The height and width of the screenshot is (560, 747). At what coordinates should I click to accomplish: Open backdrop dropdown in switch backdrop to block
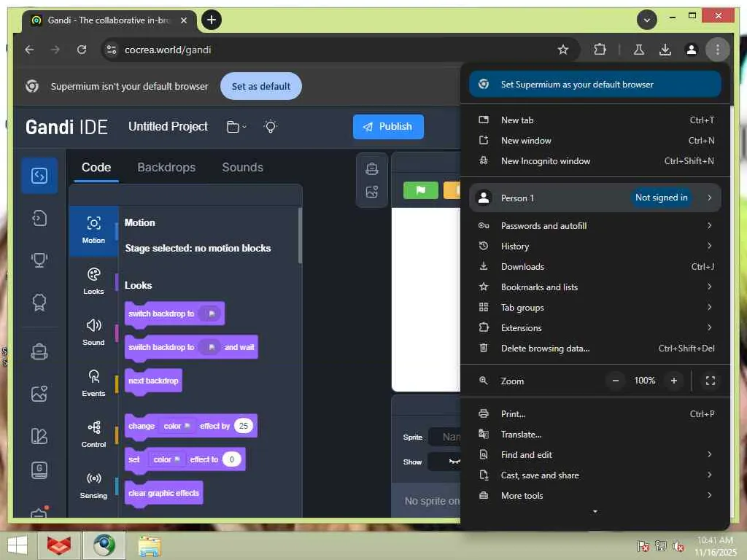point(209,314)
